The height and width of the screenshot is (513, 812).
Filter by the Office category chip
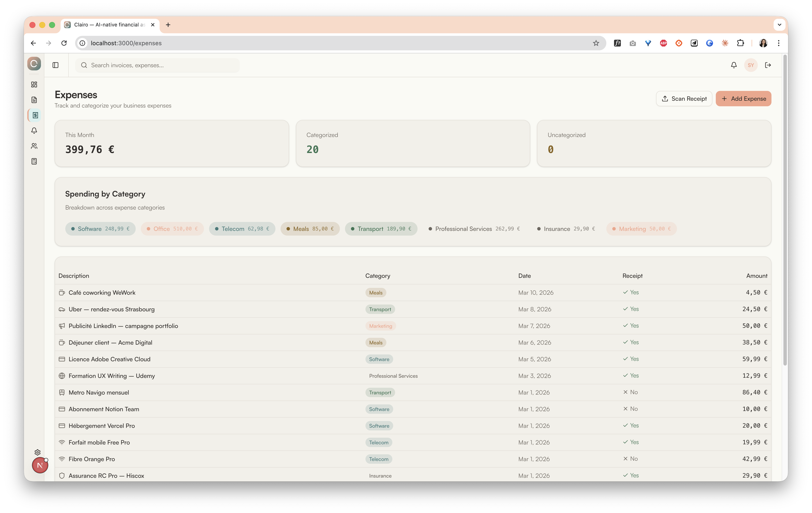coord(172,229)
